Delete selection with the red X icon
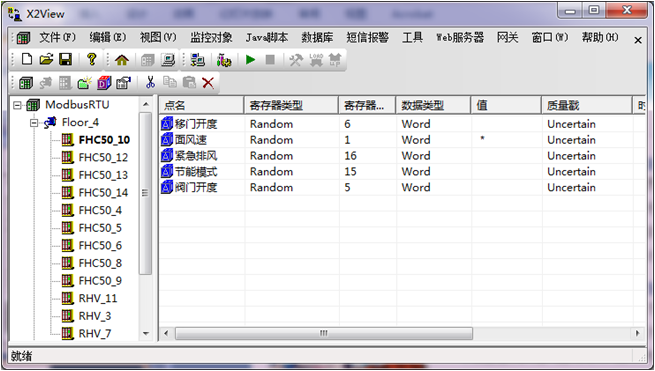 click(208, 83)
